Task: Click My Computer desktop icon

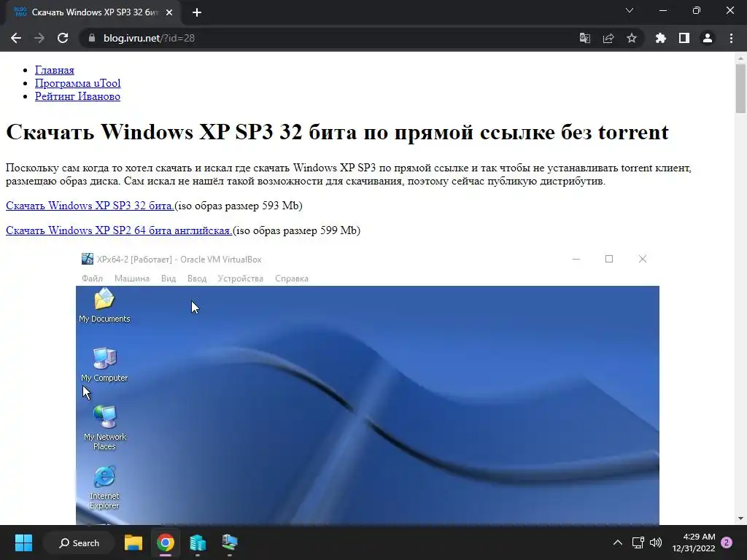Action: (104, 365)
